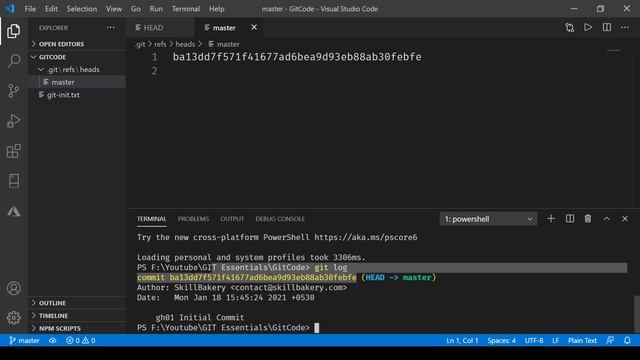The image size is (640, 360).
Task: Click .git breadcrumb segment
Action: (x=140, y=44)
